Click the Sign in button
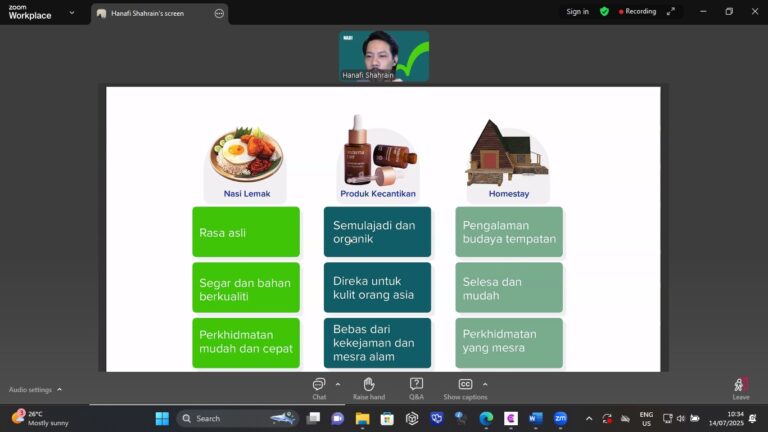 click(x=577, y=12)
